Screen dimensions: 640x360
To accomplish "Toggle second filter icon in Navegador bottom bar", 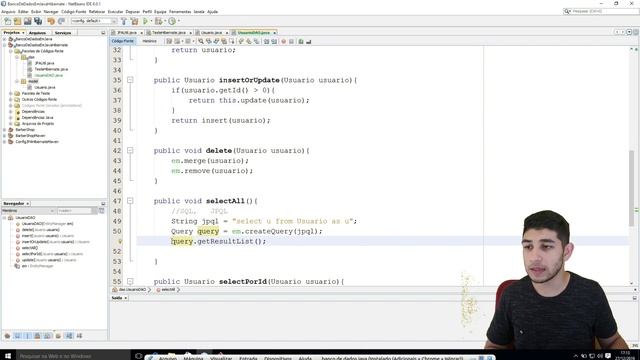I will click(18, 336).
